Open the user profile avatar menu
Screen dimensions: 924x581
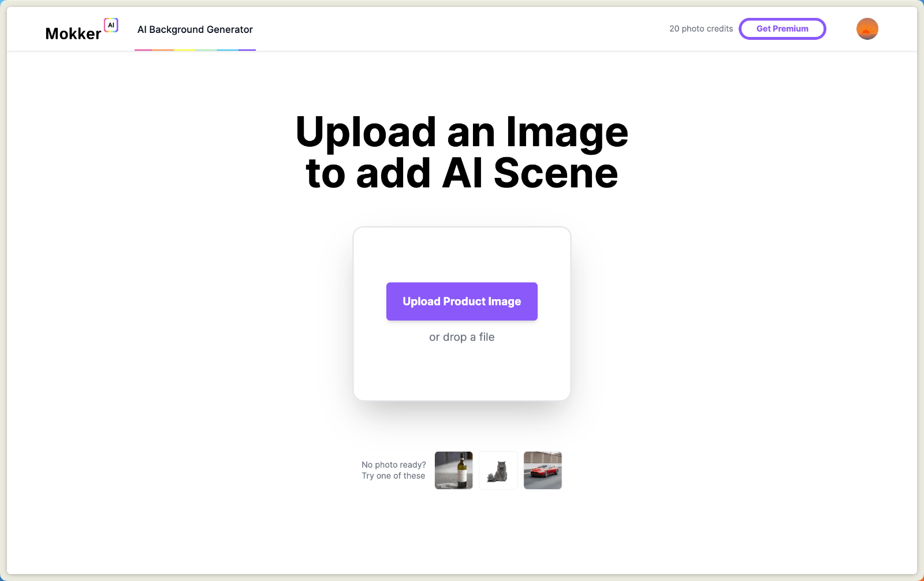[867, 29]
